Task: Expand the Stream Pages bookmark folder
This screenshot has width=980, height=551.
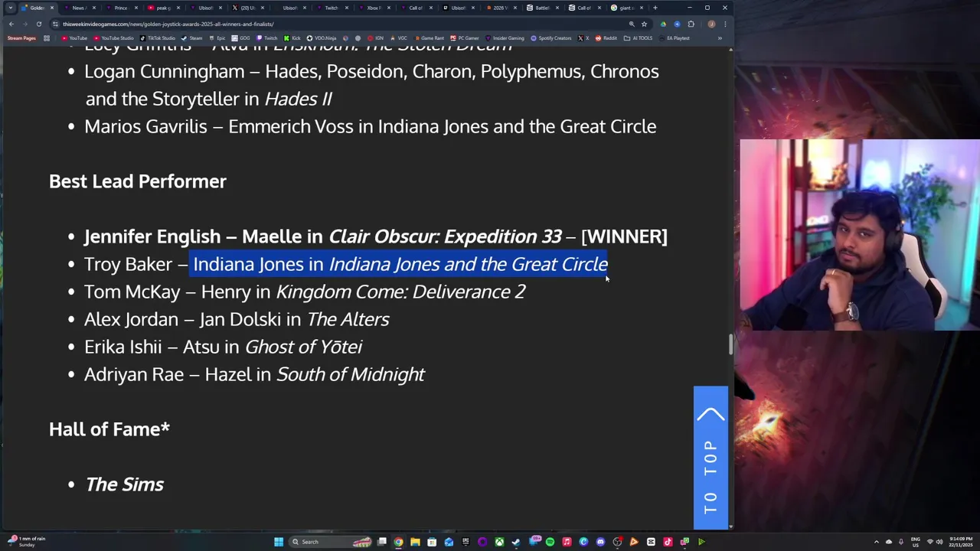Action: (x=22, y=38)
